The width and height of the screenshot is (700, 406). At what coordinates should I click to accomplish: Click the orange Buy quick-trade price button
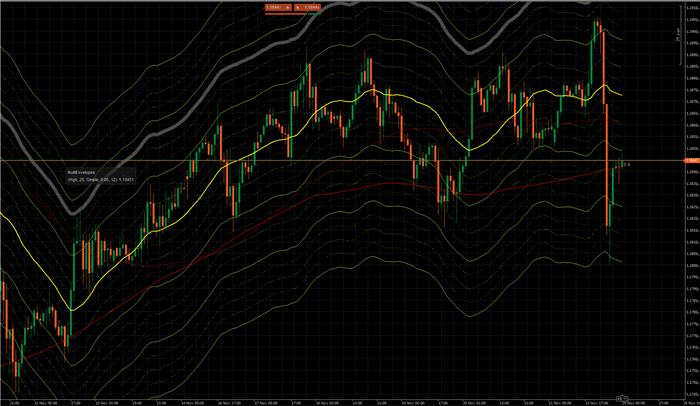(x=307, y=7)
